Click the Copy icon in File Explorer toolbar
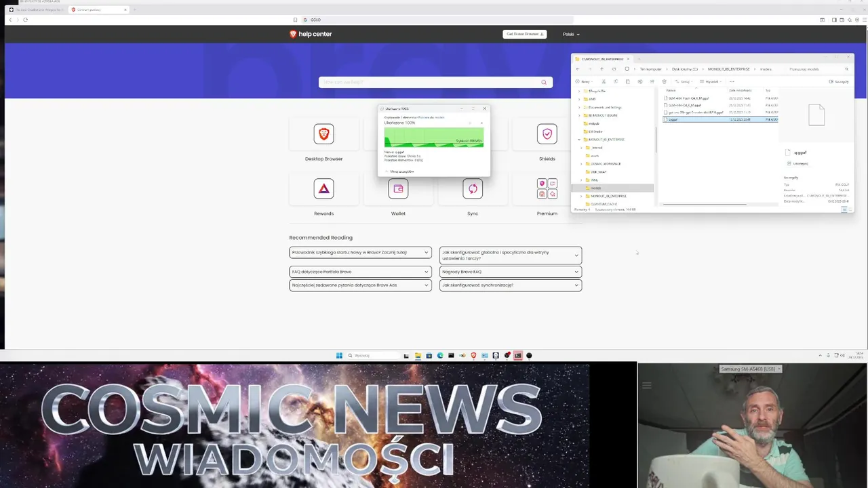The height and width of the screenshot is (488, 868). 616,81
